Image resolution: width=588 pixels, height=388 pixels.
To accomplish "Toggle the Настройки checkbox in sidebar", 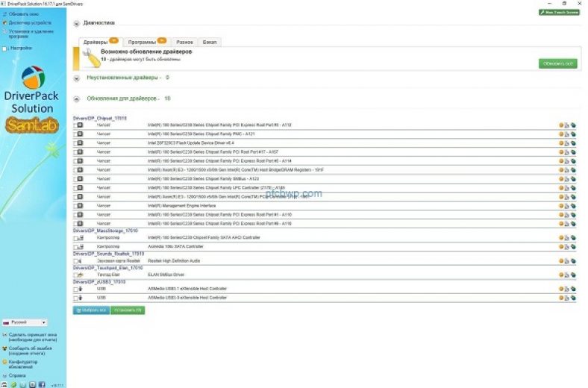I will [4, 48].
